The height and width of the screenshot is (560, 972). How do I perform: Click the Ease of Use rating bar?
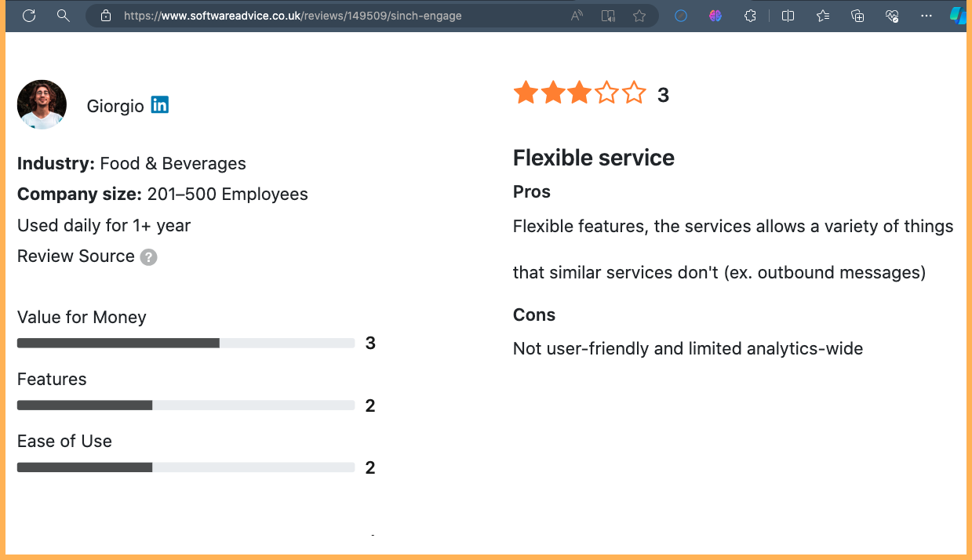point(186,467)
